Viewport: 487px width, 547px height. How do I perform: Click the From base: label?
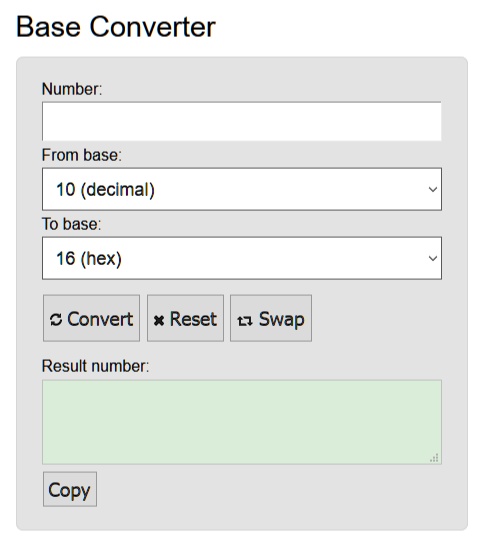click(82, 155)
